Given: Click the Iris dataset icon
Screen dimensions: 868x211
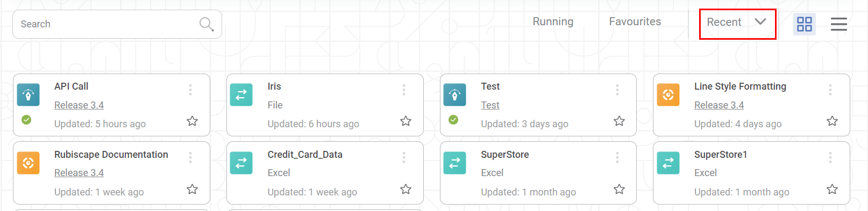Looking at the screenshot, I should (241, 95).
